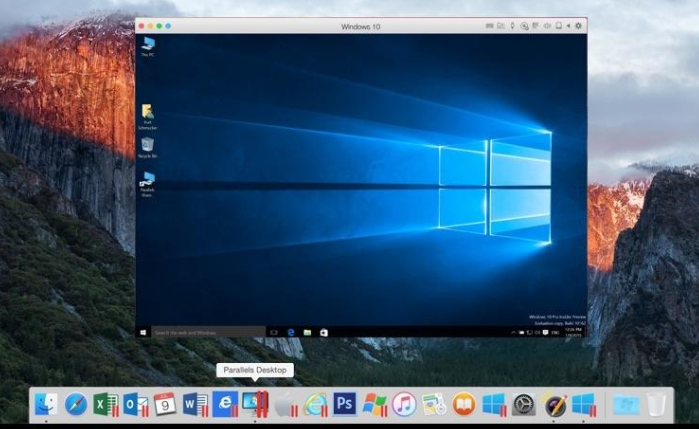Image resolution: width=699 pixels, height=429 pixels.
Task: Open Windows Action Center notifications icon
Action: (x=545, y=333)
